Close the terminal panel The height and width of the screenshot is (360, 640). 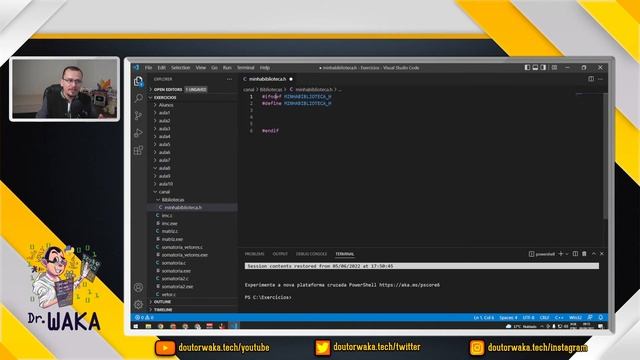click(x=602, y=254)
